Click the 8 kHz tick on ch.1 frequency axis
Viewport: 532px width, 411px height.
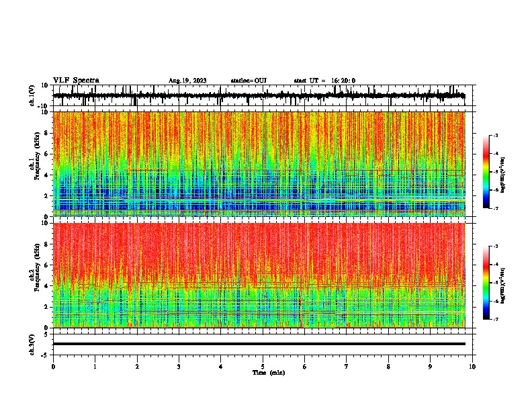[x=47, y=133]
